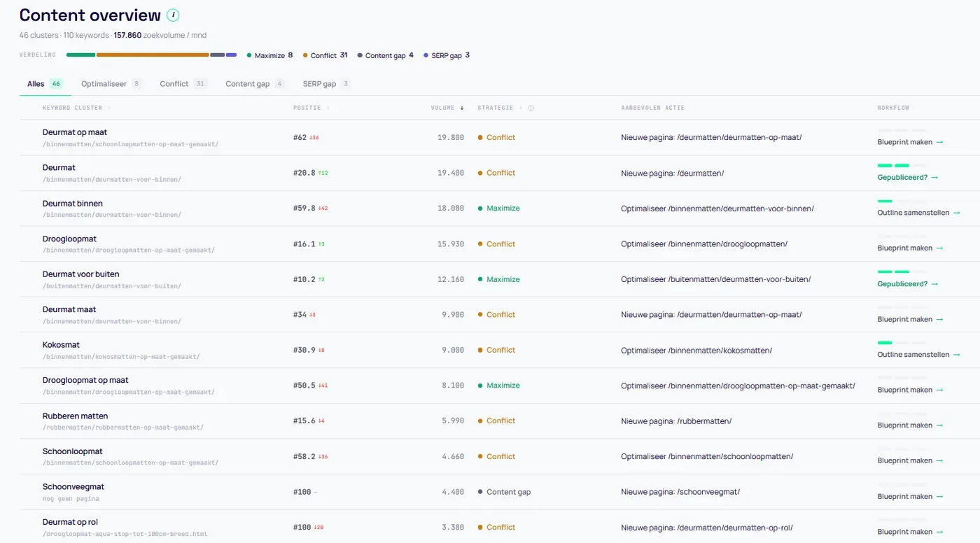The width and height of the screenshot is (980, 543).
Task: Click the Schoonloopmat cluster name
Action: click(73, 451)
